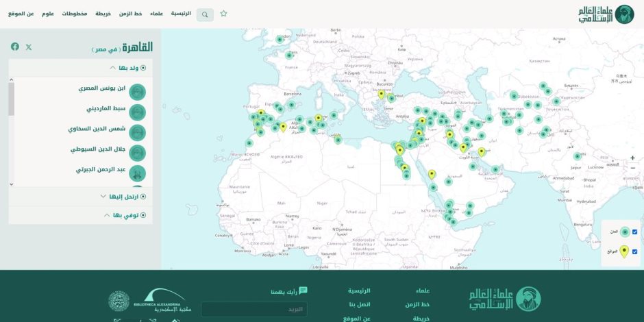Viewport: 644px width, 322px height.
Task: Click the رأيك يهمنا feedback link
Action: 284,293
